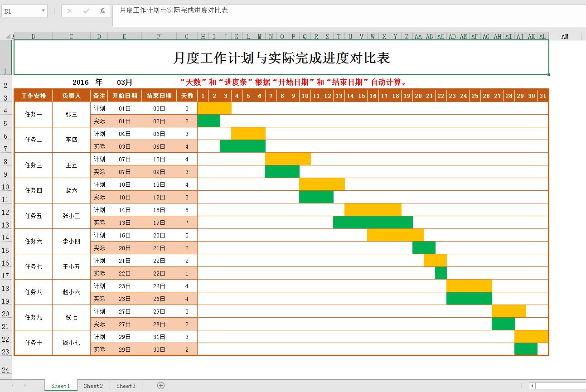Select column header AM
This screenshot has width=586, height=392.
[x=565, y=36]
